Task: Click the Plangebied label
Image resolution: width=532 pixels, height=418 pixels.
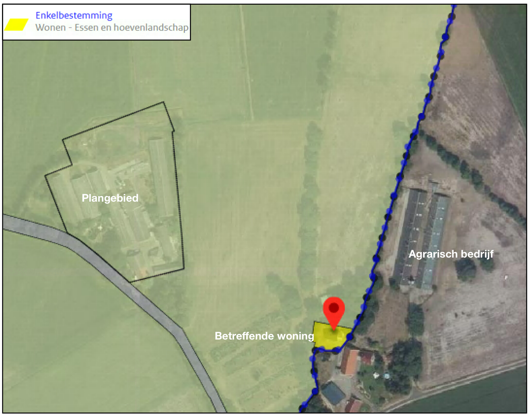Action: click(110, 198)
